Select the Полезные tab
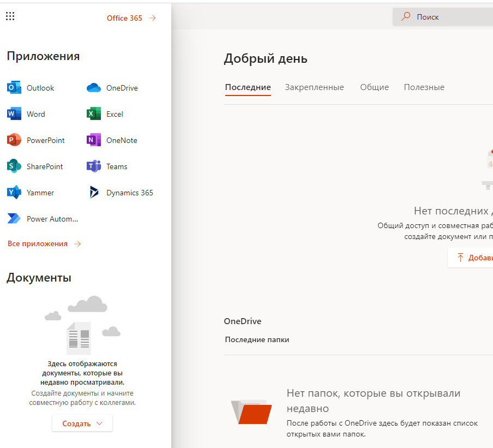Image resolution: width=493 pixels, height=448 pixels. coord(424,87)
